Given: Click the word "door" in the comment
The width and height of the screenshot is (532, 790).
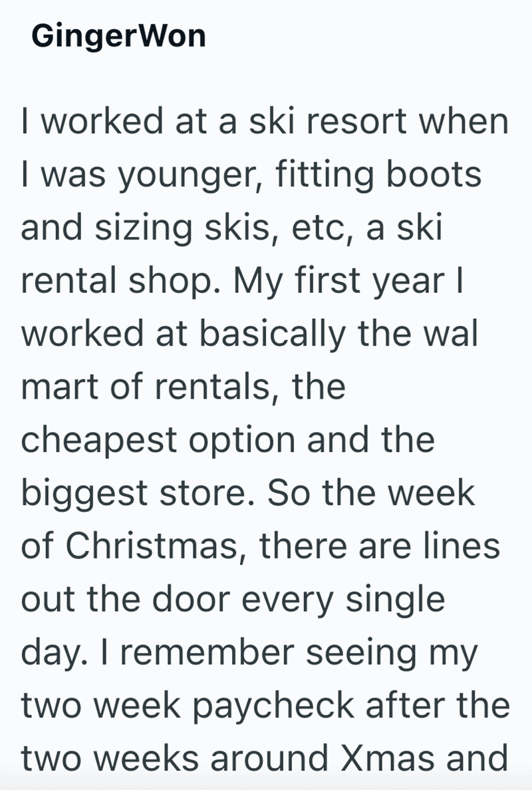Looking at the screenshot, I should click(191, 599).
